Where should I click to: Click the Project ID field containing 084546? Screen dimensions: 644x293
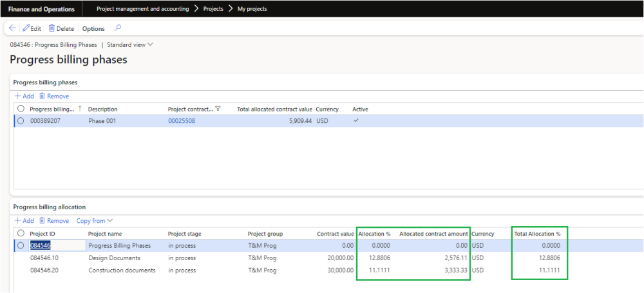coord(57,245)
